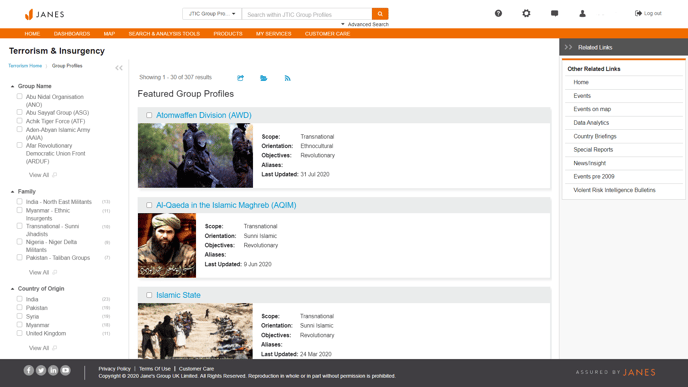This screenshot has width=688, height=387.
Task: Open the Privacy Policy footer link
Action: point(115,369)
